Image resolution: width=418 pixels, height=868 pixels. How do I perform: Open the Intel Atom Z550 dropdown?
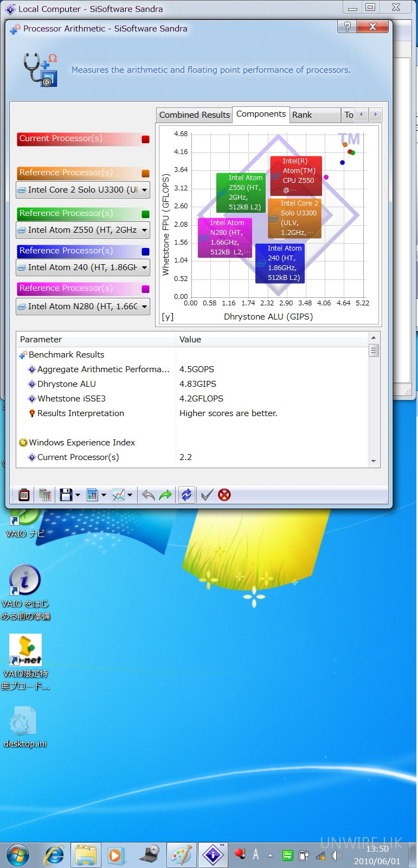tap(144, 230)
